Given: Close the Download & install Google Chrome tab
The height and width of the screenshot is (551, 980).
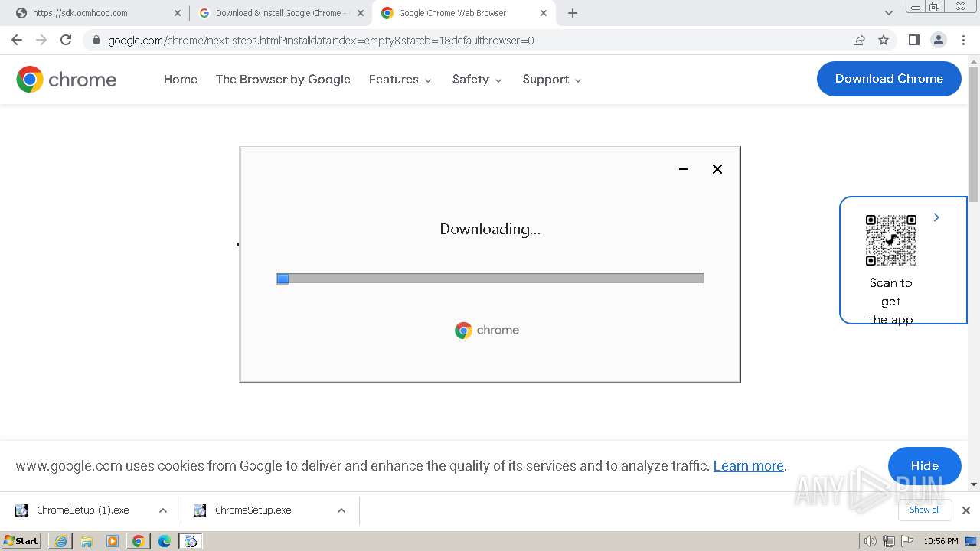Looking at the screenshot, I should point(361,13).
